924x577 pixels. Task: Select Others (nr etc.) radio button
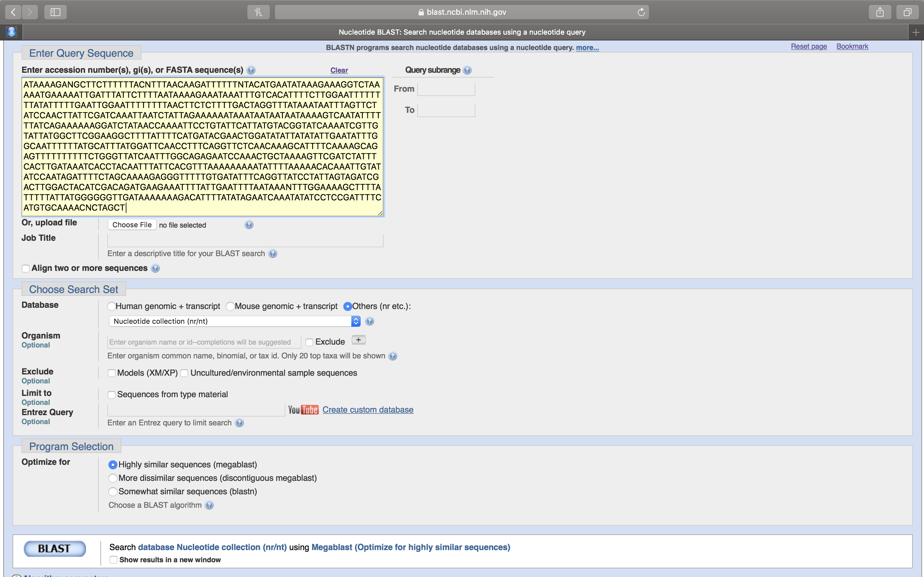click(x=347, y=306)
